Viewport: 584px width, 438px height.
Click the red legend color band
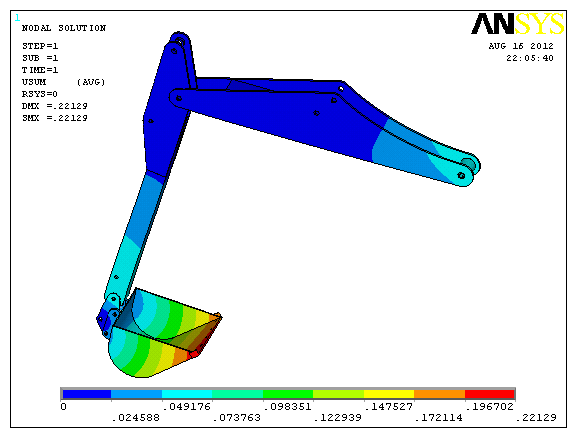pos(489,394)
